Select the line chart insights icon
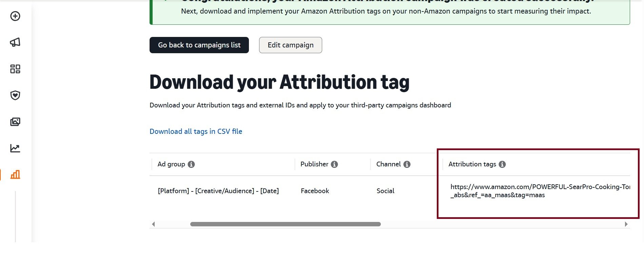The width and height of the screenshot is (644, 266). pyautogui.click(x=15, y=148)
